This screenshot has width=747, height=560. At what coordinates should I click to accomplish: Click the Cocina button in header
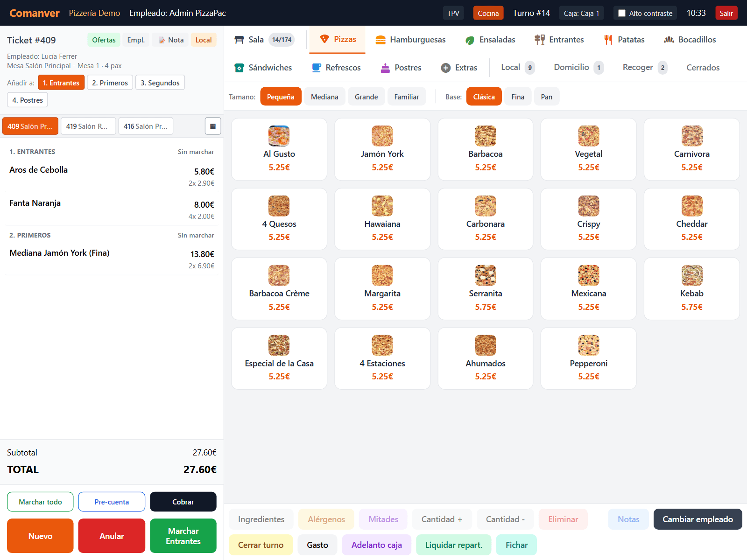(488, 13)
